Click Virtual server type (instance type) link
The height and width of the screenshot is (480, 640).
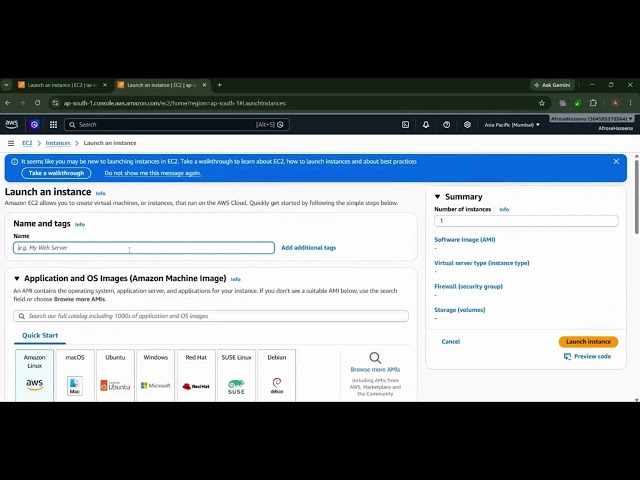pyautogui.click(x=482, y=263)
